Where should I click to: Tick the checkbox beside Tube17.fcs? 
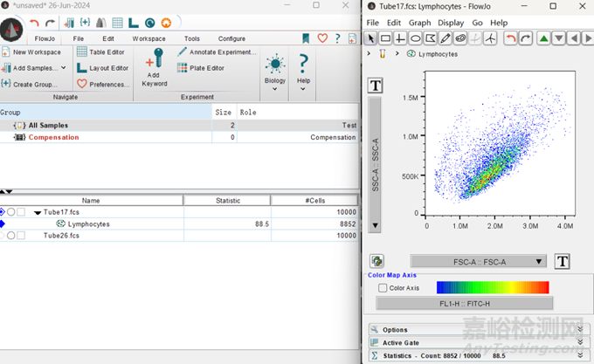click(21, 212)
